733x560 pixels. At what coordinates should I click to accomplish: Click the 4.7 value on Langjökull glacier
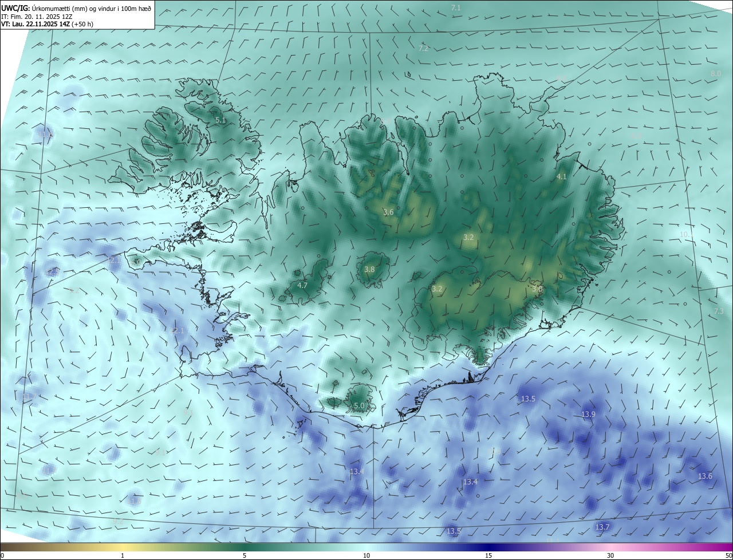click(x=302, y=285)
